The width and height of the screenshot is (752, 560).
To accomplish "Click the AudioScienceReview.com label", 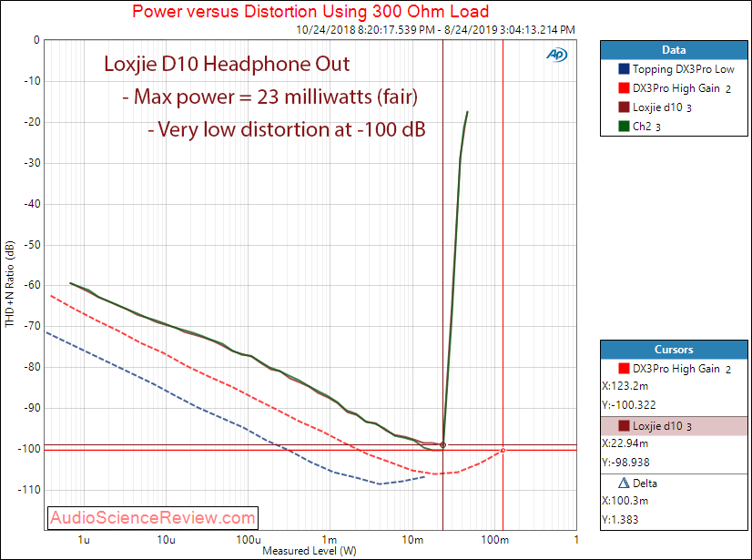I will point(153,518).
